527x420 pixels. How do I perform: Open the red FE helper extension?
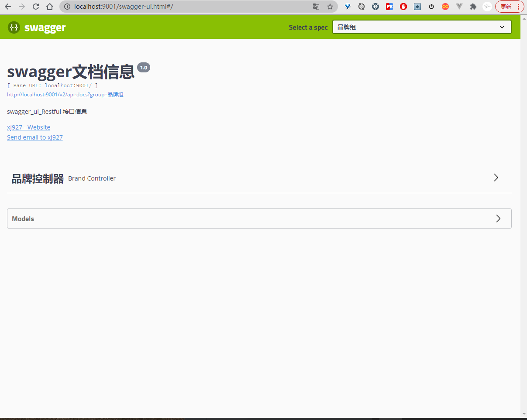click(389, 7)
